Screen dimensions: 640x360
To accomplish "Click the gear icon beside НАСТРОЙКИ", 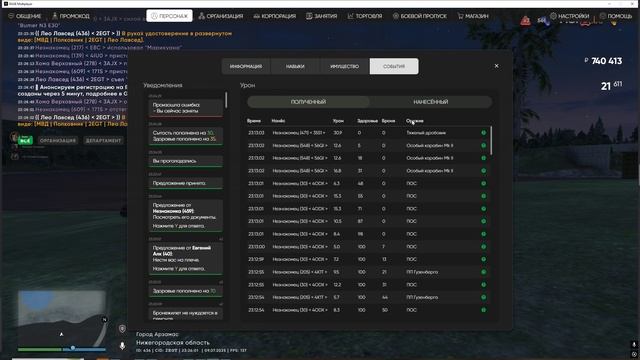I will point(553,16).
